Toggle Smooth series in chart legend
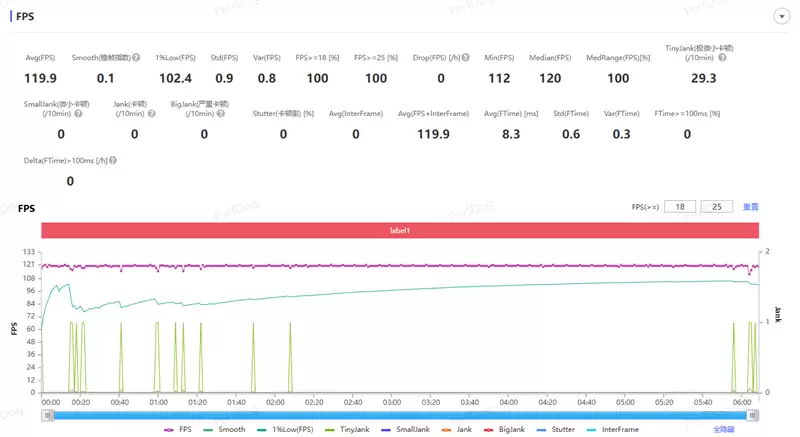Viewport: 800px width, 437px height. pyautogui.click(x=224, y=429)
